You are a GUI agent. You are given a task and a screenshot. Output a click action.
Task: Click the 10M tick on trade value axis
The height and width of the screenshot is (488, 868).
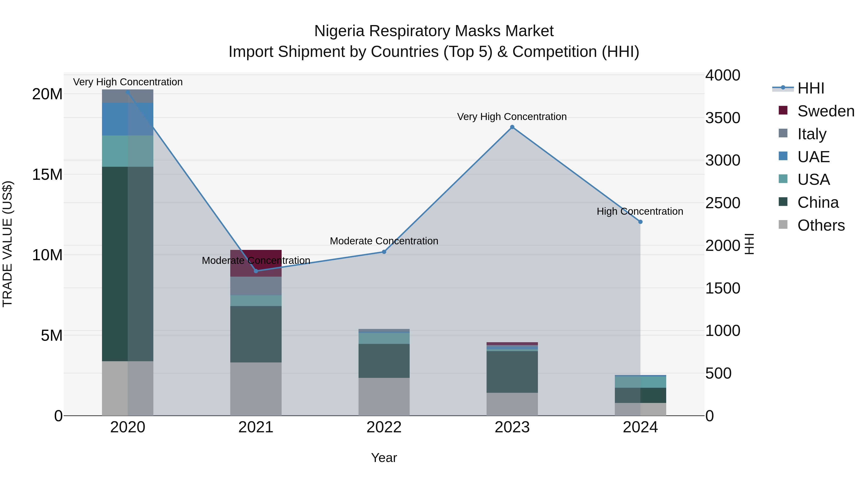(x=47, y=255)
